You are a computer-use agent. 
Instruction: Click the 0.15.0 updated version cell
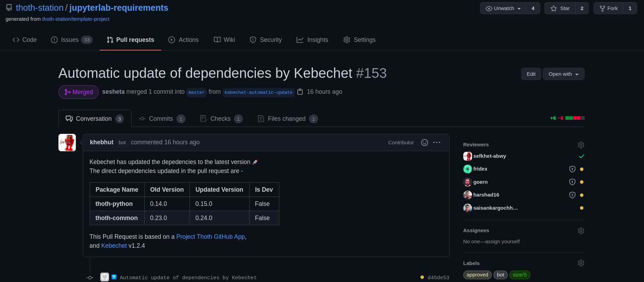(219, 204)
